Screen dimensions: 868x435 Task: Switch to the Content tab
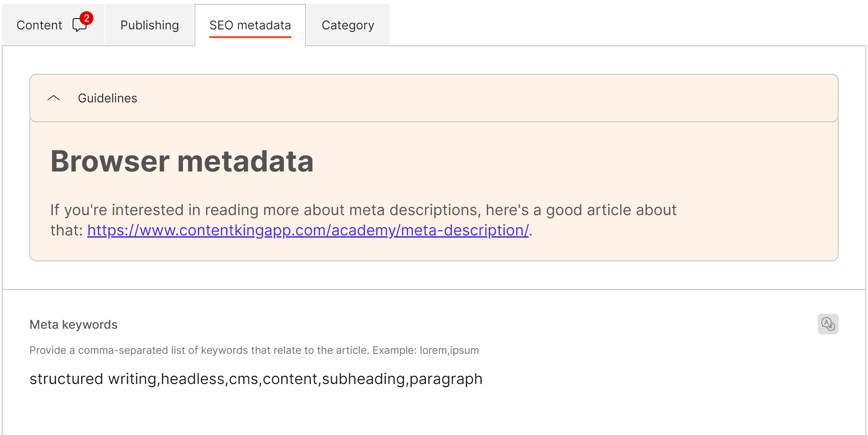pos(39,25)
